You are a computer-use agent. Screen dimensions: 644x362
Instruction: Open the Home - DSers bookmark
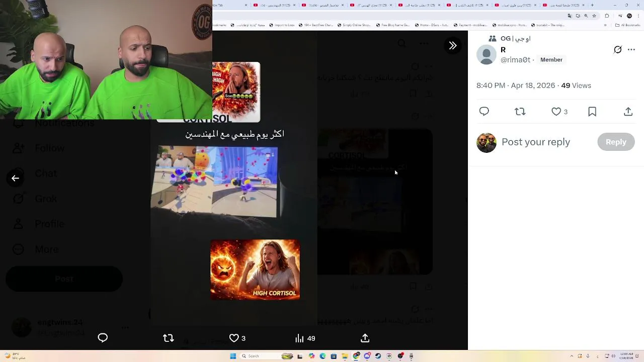[432, 25]
